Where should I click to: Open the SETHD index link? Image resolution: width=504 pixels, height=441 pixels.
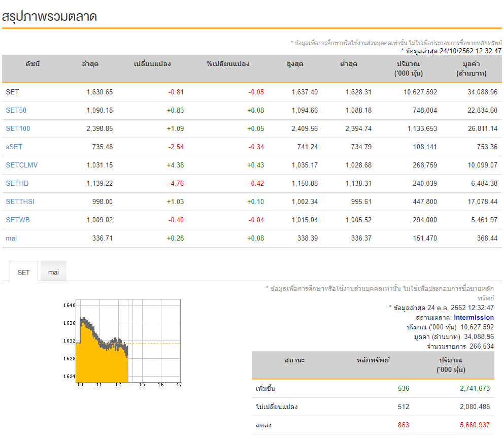pos(17,184)
